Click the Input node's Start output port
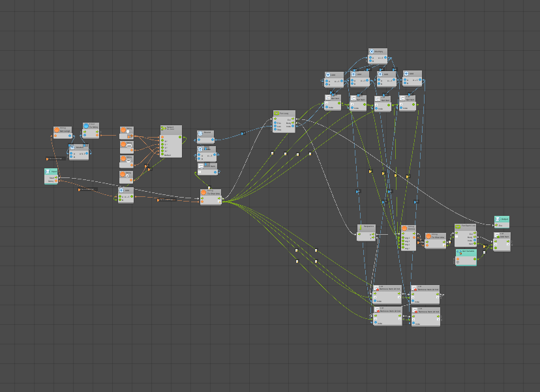Image resolution: width=540 pixels, height=392 pixels. 56,178
